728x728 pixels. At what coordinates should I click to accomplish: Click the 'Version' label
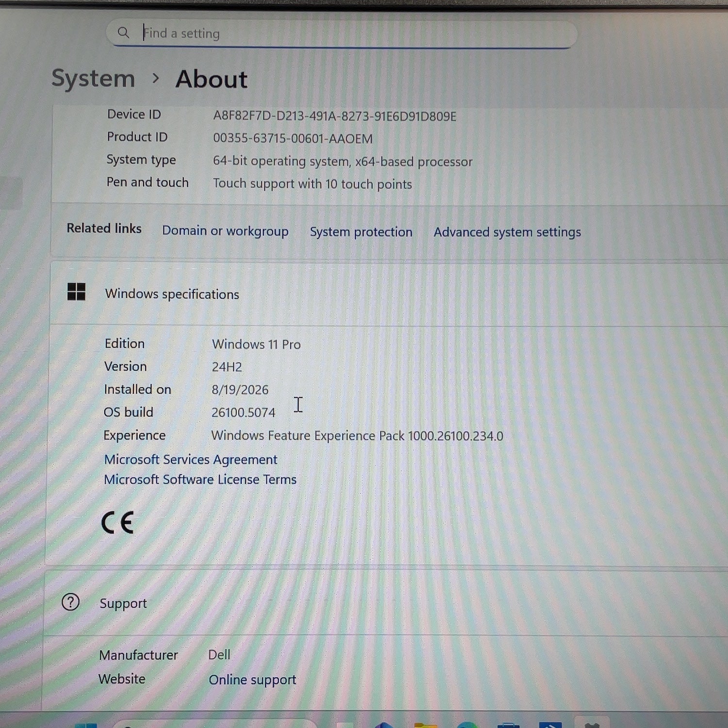pyautogui.click(x=125, y=366)
